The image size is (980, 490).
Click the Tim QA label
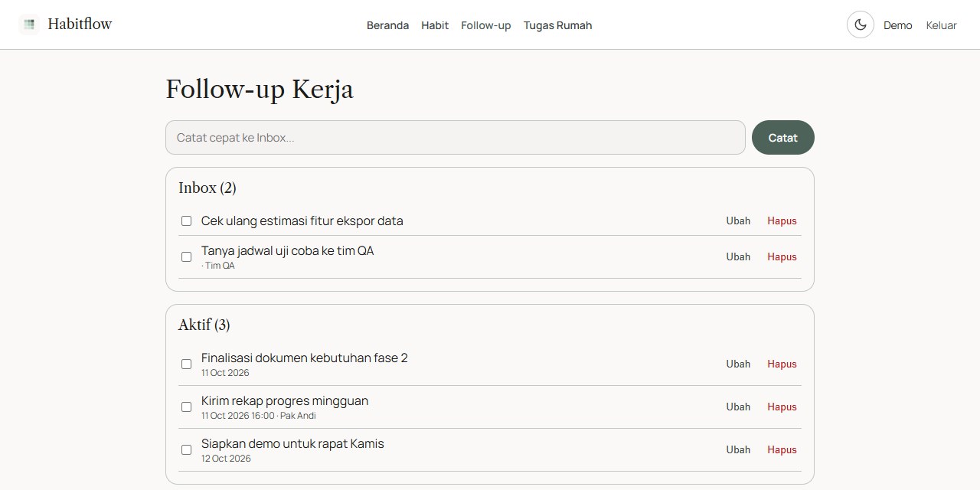click(x=220, y=266)
